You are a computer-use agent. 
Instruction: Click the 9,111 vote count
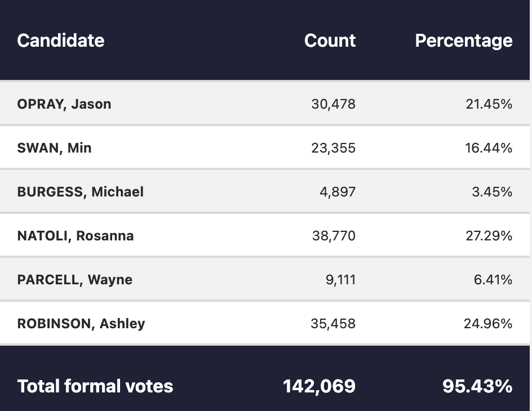(340, 280)
